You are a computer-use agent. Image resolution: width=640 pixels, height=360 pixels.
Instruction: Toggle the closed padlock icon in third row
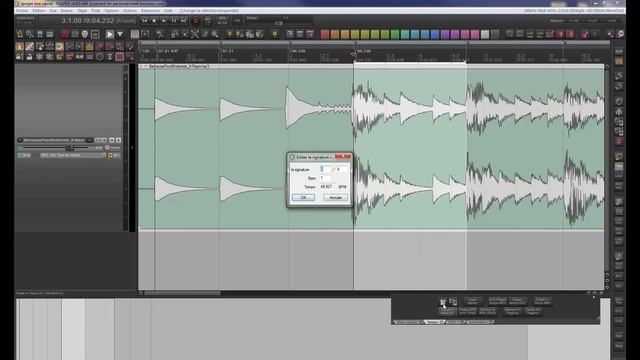click(x=20, y=56)
